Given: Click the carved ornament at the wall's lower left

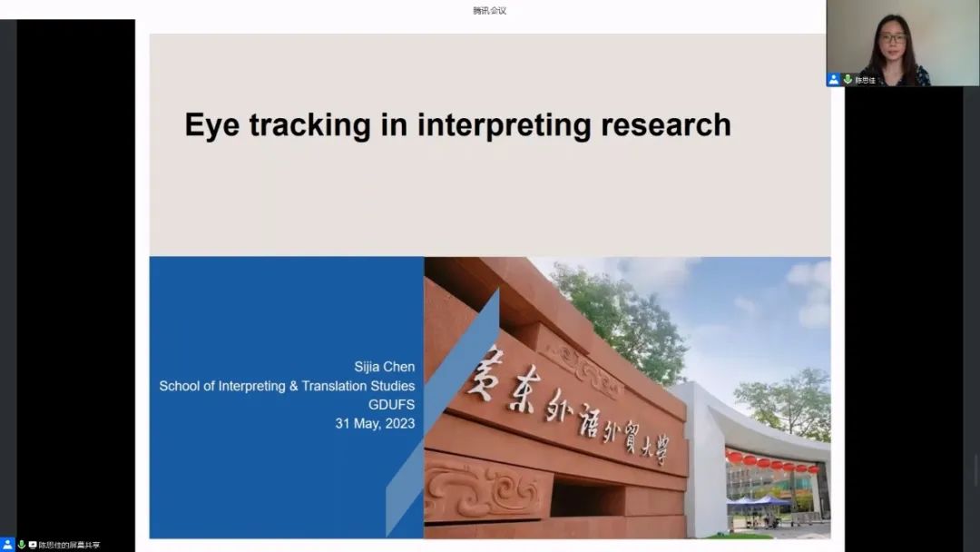Looking at the screenshot, I should point(481,491).
